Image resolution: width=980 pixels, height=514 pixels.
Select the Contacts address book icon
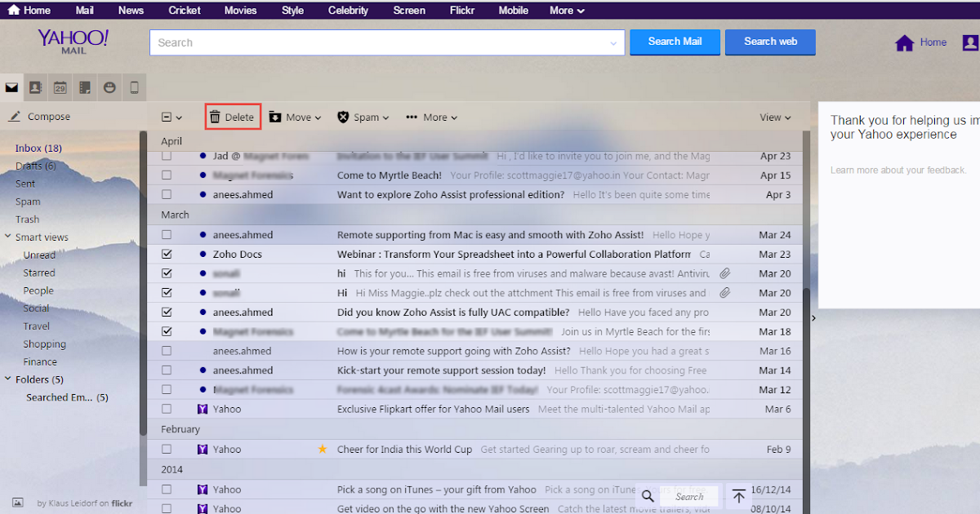35,86
